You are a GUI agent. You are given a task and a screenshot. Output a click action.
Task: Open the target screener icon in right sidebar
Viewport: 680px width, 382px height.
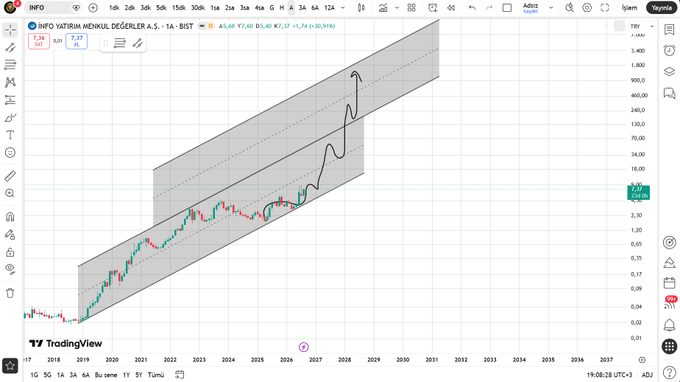click(669, 242)
